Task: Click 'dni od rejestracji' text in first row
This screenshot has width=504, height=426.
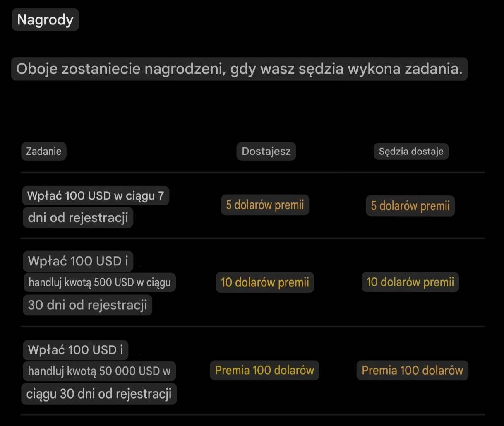Action: point(78,217)
